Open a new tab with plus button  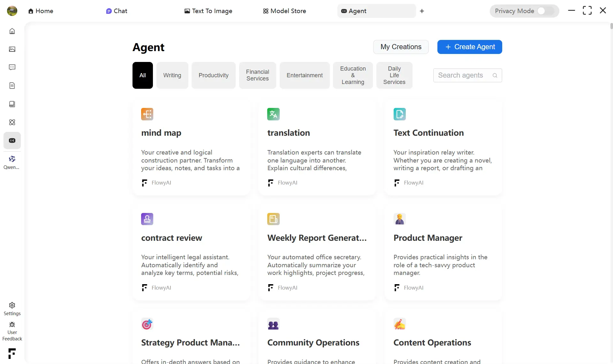click(422, 11)
